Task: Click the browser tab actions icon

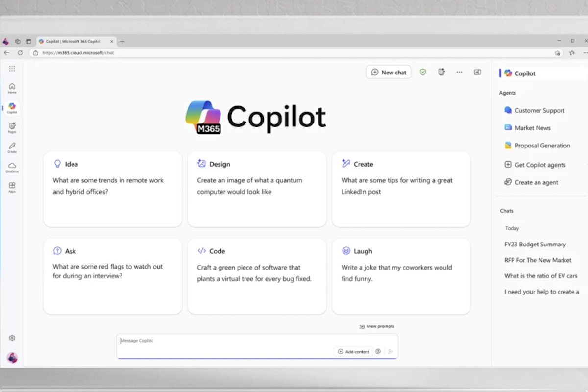Action: 29,41
